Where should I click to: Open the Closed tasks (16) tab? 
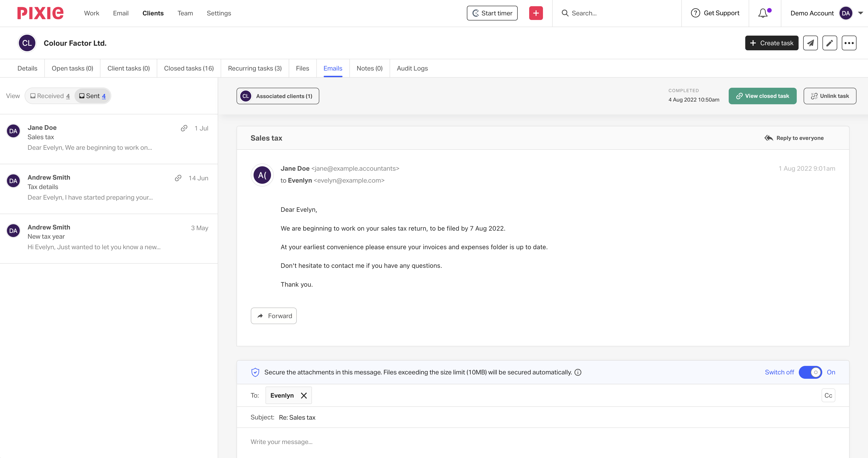(x=189, y=68)
